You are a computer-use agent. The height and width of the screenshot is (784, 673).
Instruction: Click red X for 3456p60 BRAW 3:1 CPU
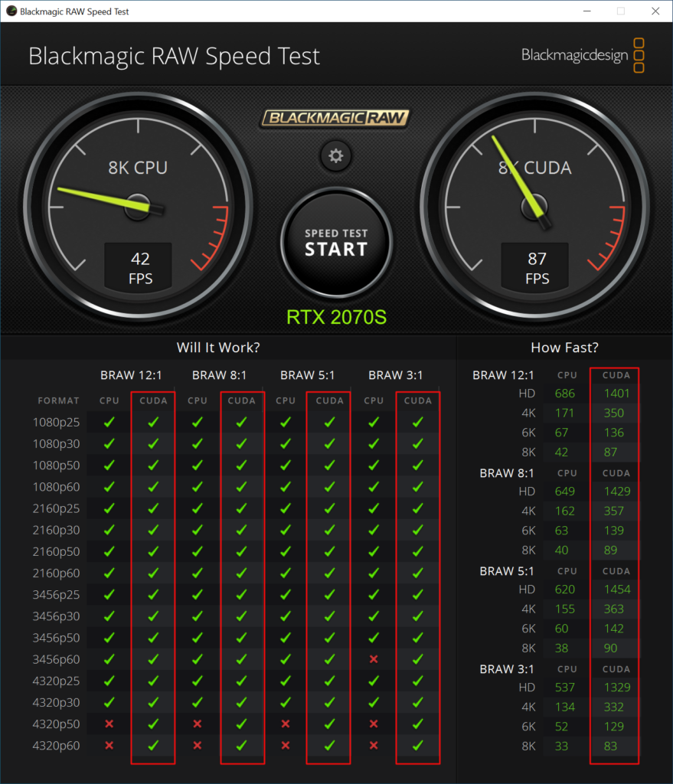point(374,659)
